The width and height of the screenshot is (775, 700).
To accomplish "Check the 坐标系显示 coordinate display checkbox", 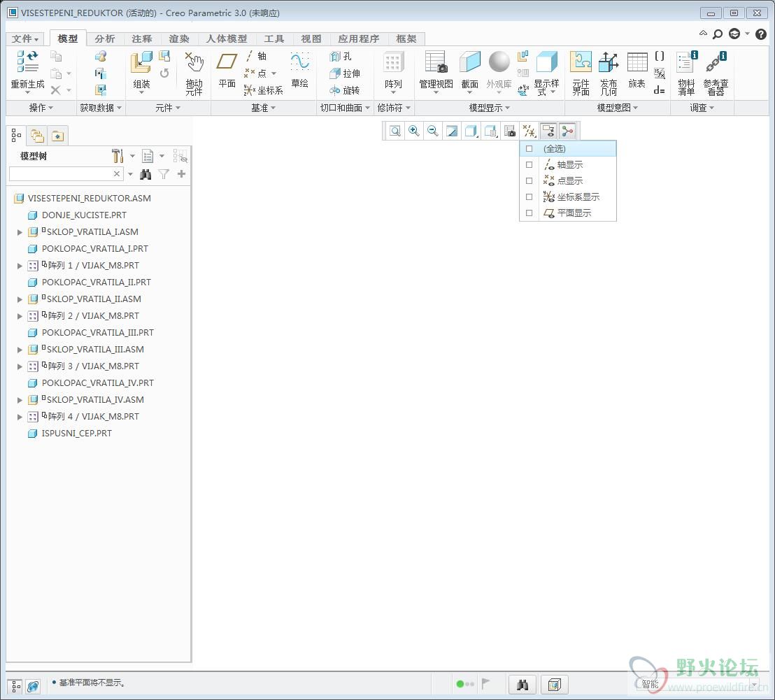I will click(529, 197).
